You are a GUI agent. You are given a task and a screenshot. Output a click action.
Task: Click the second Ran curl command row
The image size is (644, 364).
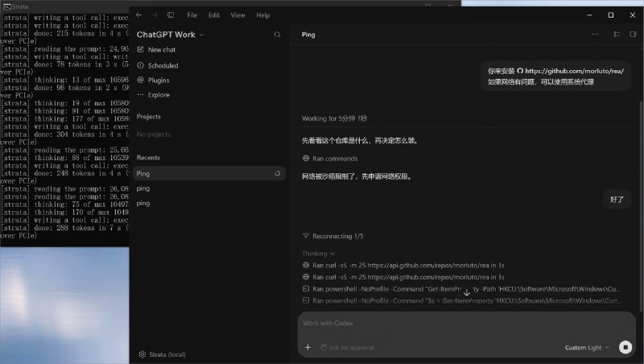(403, 277)
